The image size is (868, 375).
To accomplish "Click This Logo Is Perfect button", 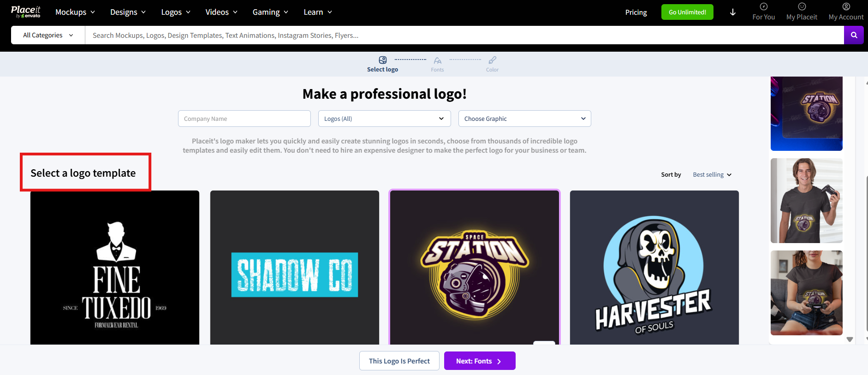I will 399,361.
